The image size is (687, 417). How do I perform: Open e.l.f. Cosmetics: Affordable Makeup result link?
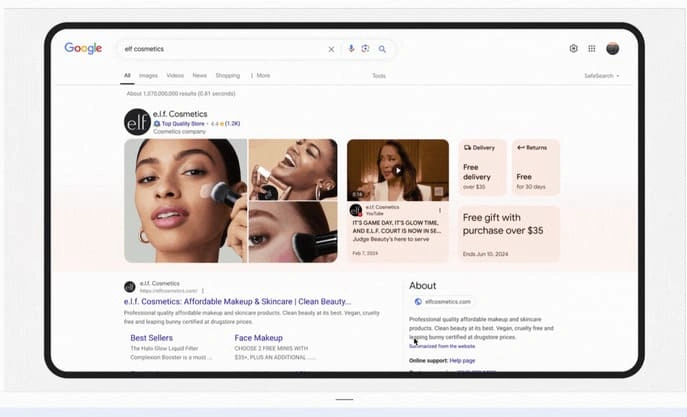click(237, 301)
